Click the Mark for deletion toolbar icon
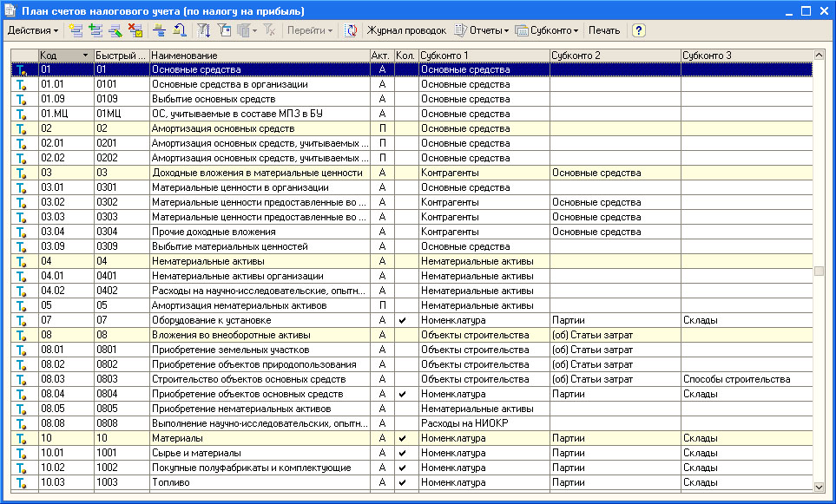The width and height of the screenshot is (836, 504). (x=136, y=30)
